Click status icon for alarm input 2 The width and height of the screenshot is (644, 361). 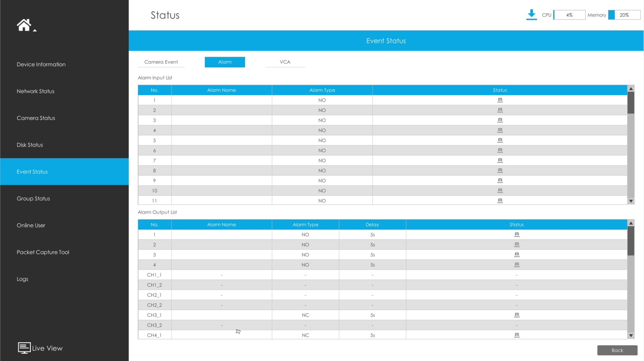(x=500, y=110)
